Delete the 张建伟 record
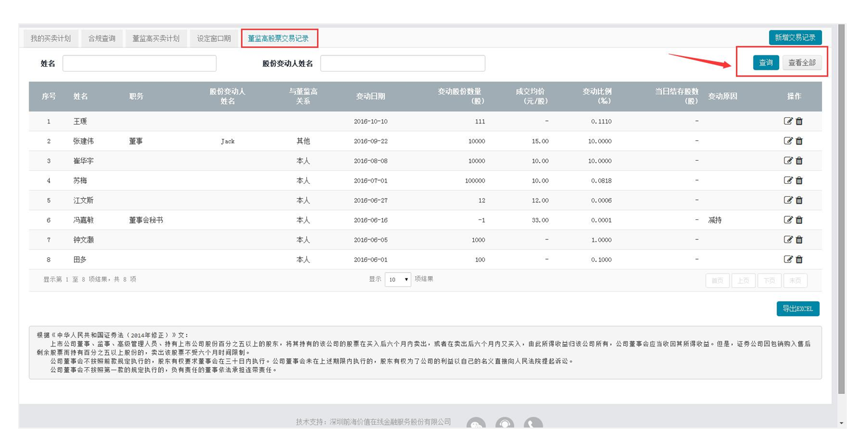The height and width of the screenshot is (435, 868). (x=800, y=141)
